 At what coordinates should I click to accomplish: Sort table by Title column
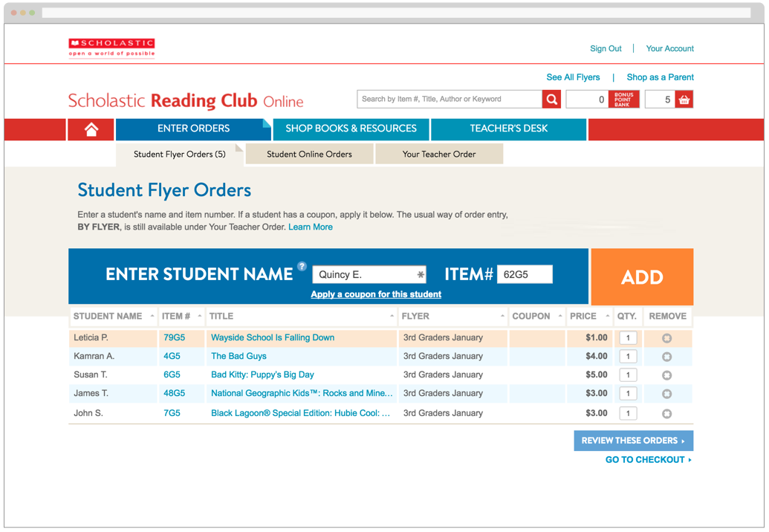click(301, 317)
